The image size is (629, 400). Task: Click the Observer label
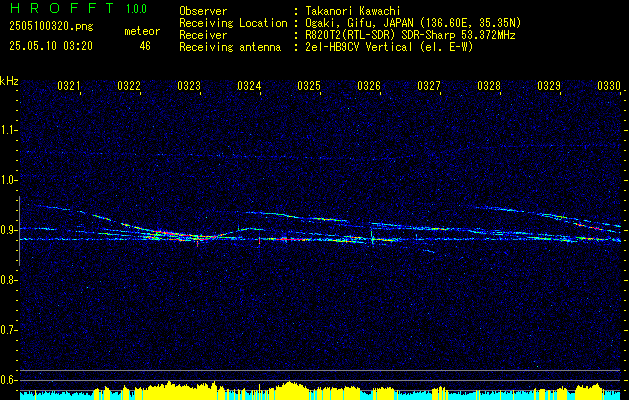[203, 11]
